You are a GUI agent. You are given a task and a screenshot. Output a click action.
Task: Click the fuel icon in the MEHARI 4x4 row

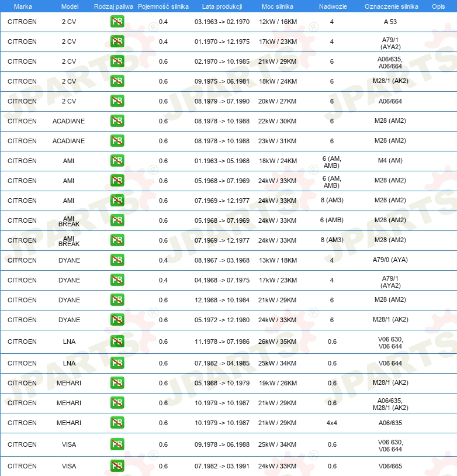[117, 423]
